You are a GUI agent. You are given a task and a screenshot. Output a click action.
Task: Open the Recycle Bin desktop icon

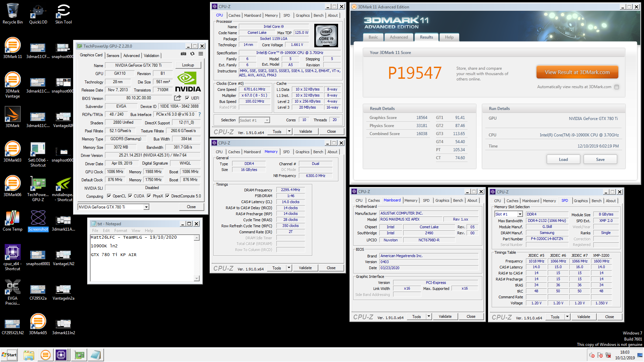point(13,13)
